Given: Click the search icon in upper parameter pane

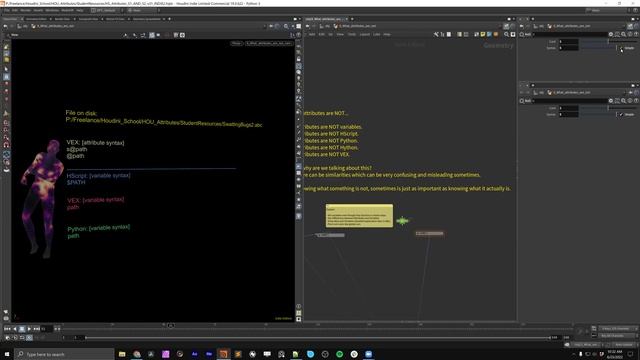Looking at the screenshot, I should (x=623, y=35).
